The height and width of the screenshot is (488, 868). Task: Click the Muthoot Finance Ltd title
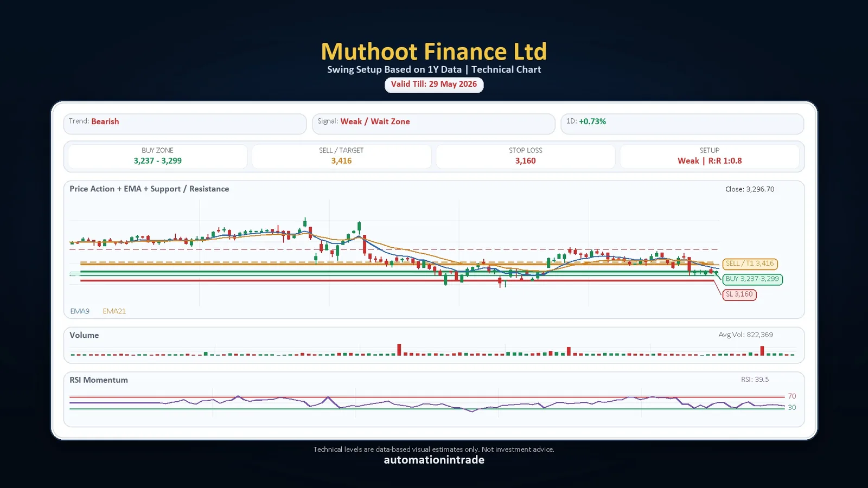[x=434, y=52]
